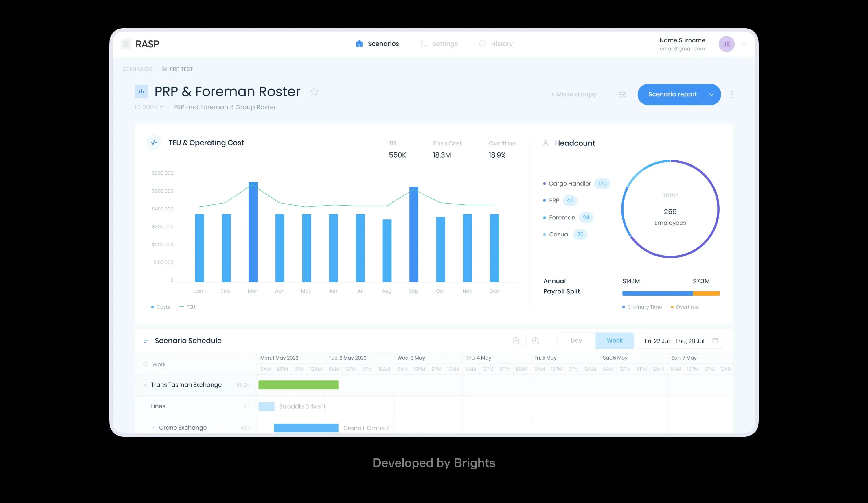Select the PRP headcount entry
The height and width of the screenshot is (503, 868).
[560, 200]
